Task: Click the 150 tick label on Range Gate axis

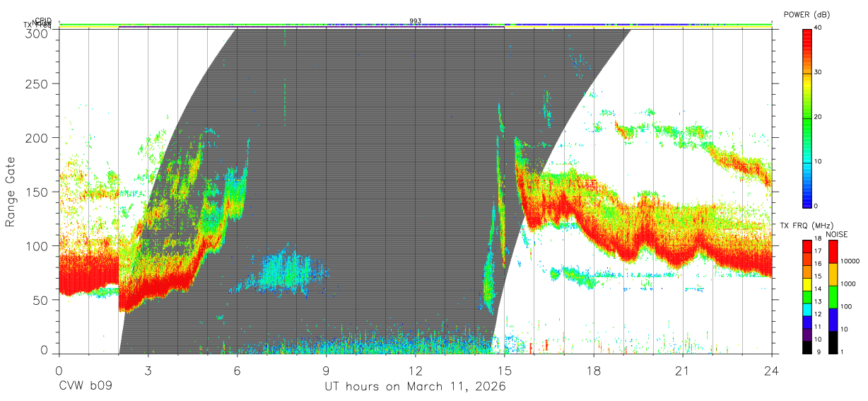Action: tap(38, 192)
